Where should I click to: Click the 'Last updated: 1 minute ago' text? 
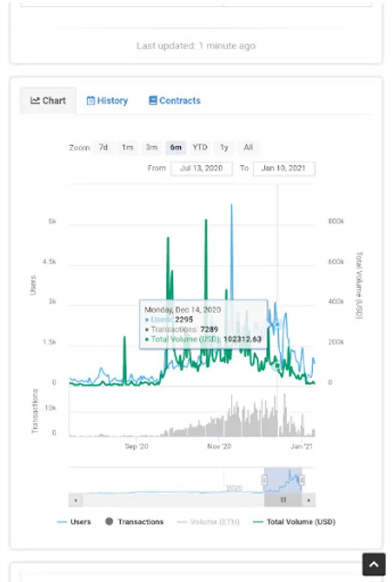196,46
